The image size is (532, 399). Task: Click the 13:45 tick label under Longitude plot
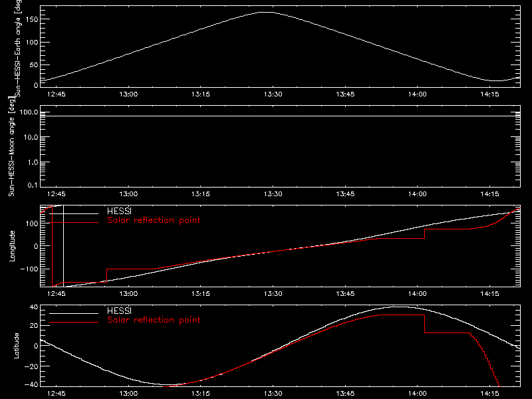click(345, 294)
